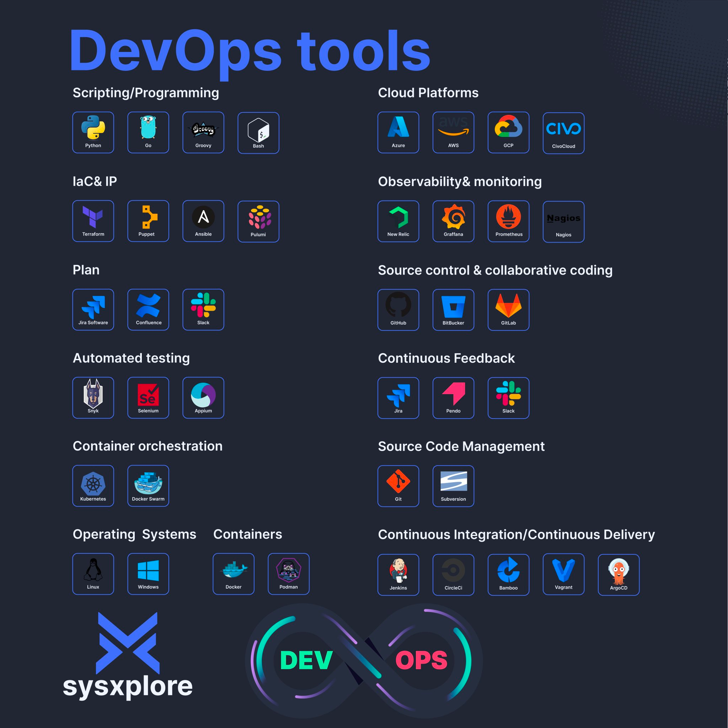Screen dimensions: 728x728
Task: Select the Nagios tile
Action: click(x=563, y=222)
